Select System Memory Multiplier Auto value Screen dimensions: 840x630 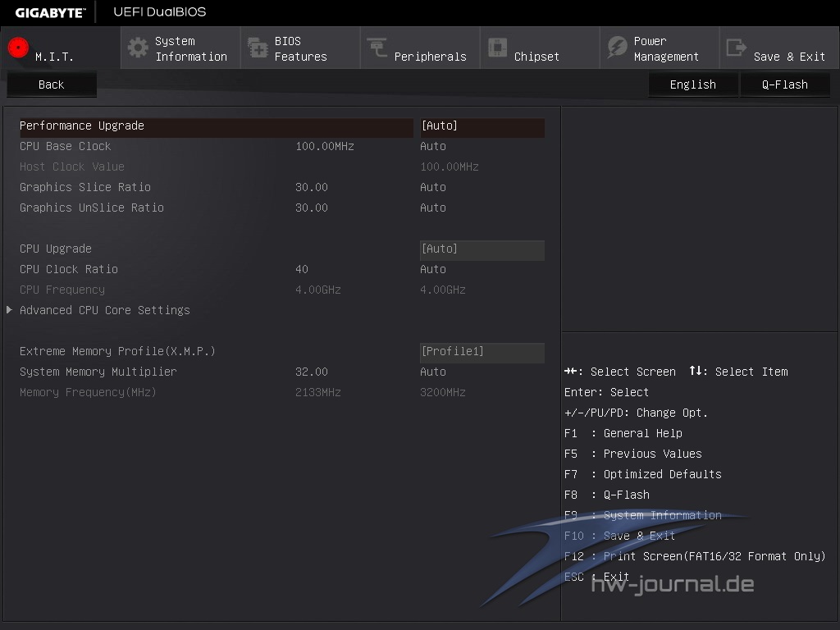click(x=433, y=372)
